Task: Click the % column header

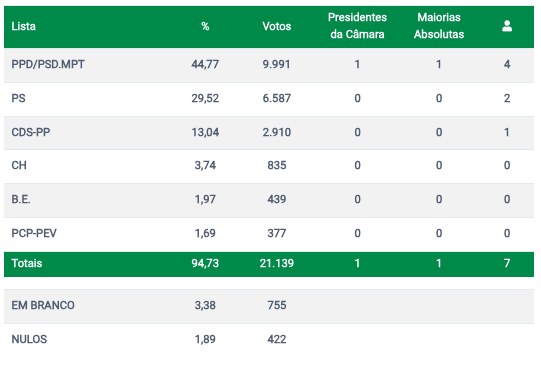Action: point(205,26)
